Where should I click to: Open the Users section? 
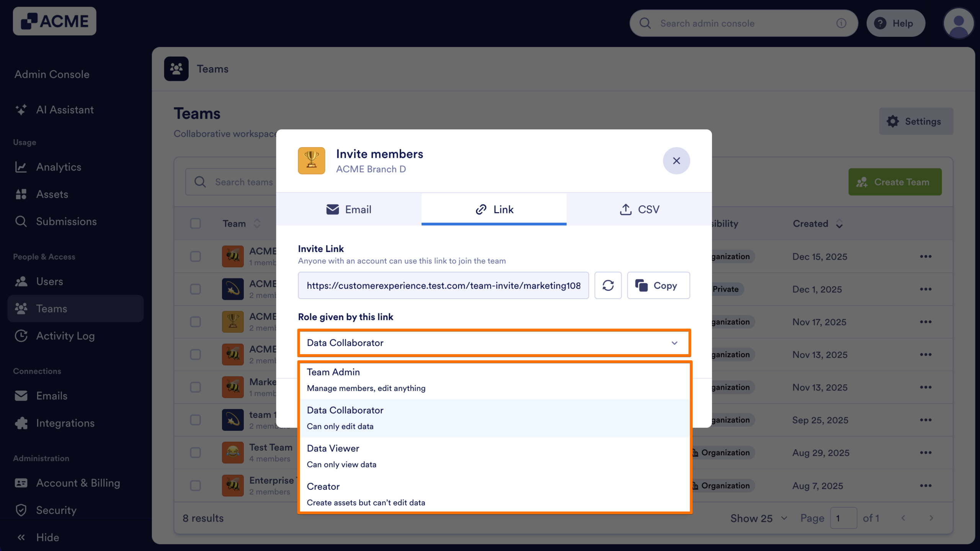point(50,281)
